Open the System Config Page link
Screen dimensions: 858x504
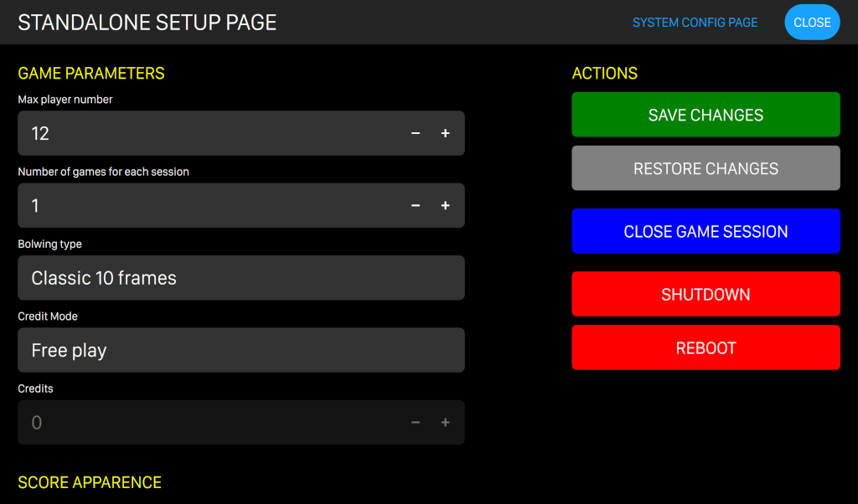click(695, 23)
